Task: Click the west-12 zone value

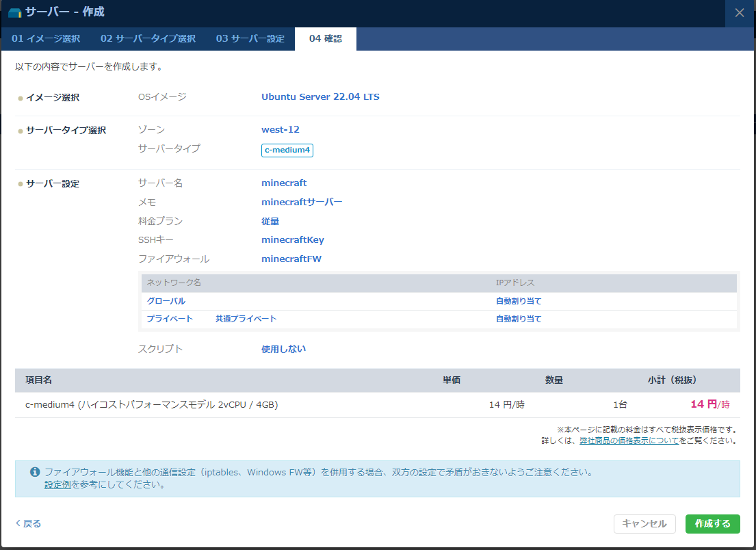Action: (x=281, y=129)
